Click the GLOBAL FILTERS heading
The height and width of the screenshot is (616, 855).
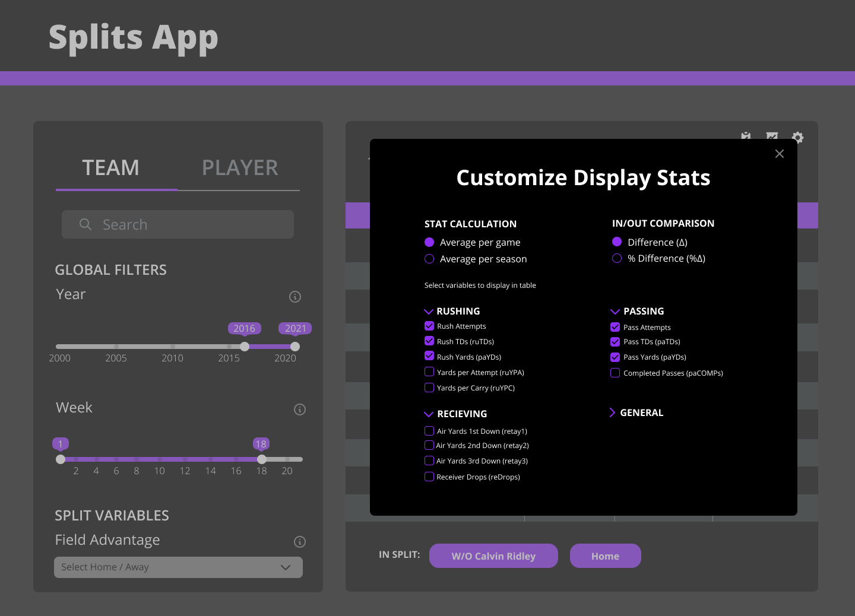(111, 270)
